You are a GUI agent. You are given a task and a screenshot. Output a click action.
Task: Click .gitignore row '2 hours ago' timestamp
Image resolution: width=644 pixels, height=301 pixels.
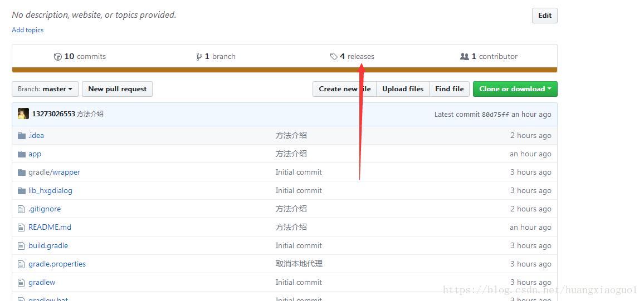tap(531, 209)
